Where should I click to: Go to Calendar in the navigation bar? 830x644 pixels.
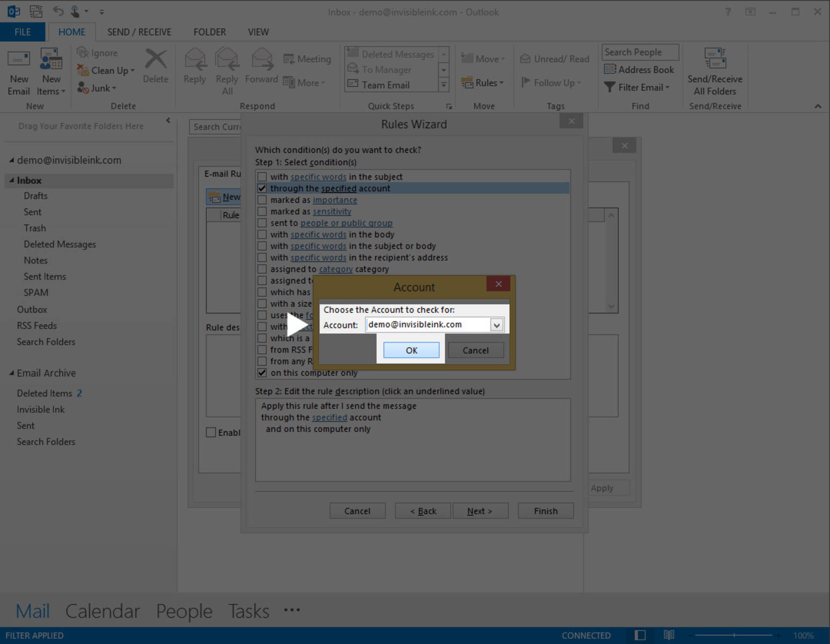tap(102, 611)
